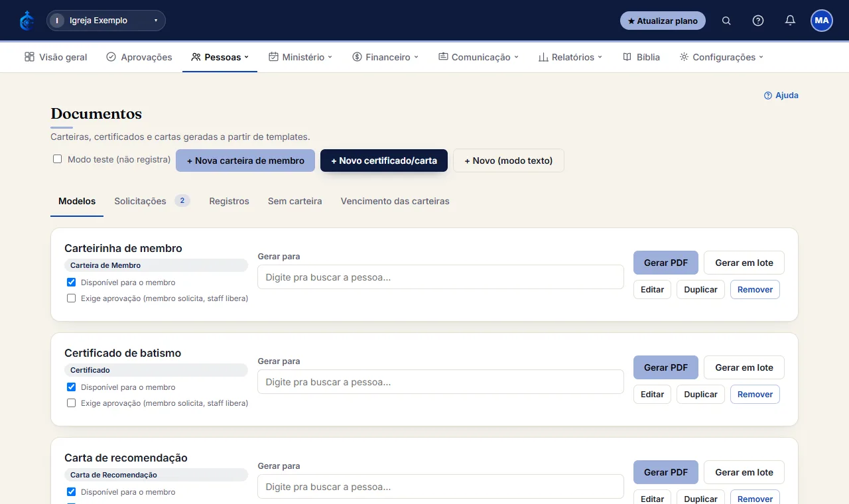Click the help question mark icon in header
This screenshot has width=849, height=504.
tap(758, 21)
